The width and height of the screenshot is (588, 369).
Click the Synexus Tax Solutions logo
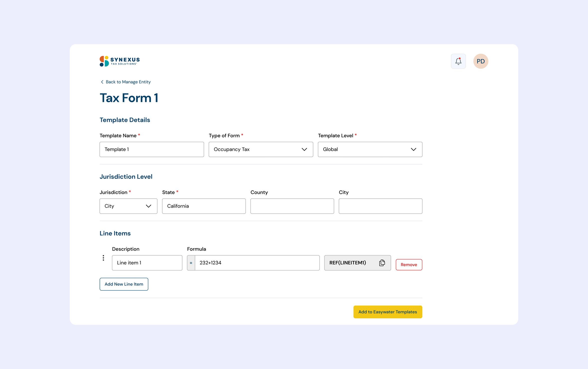(120, 61)
